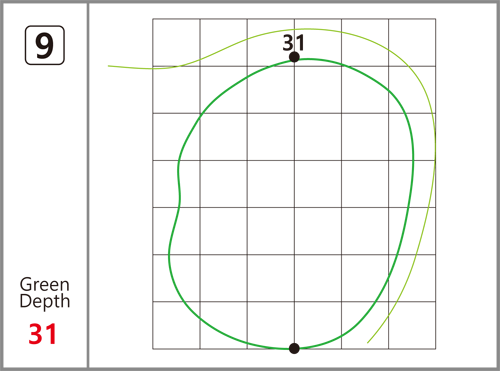Click the Green Depth label
The width and height of the screenshot is (500, 371).
coord(45,293)
